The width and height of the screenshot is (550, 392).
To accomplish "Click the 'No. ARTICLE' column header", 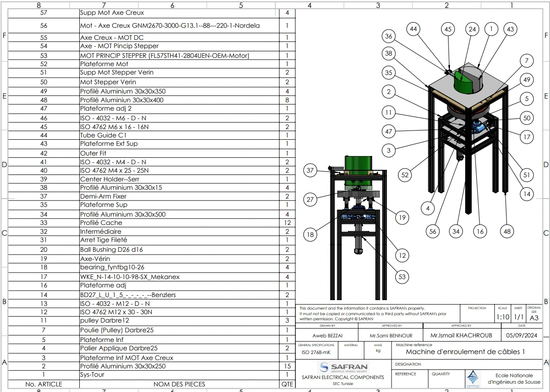I will click(x=44, y=384).
